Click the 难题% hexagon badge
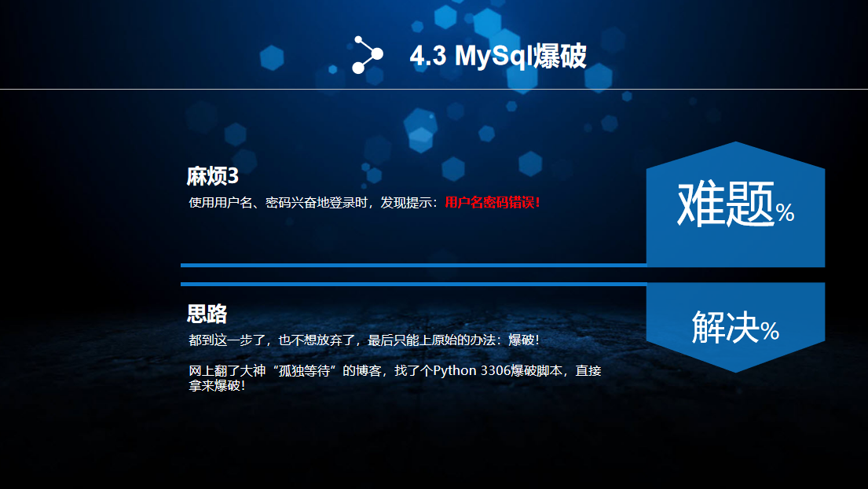Viewport: 868px width, 489px height. [736, 204]
